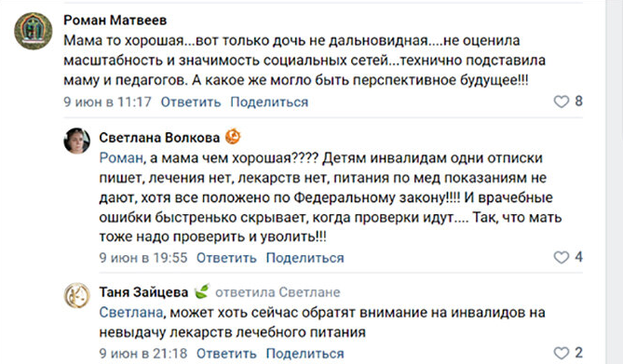
Task: Reply to Светлана Волкова's comment
Action: 226,258
